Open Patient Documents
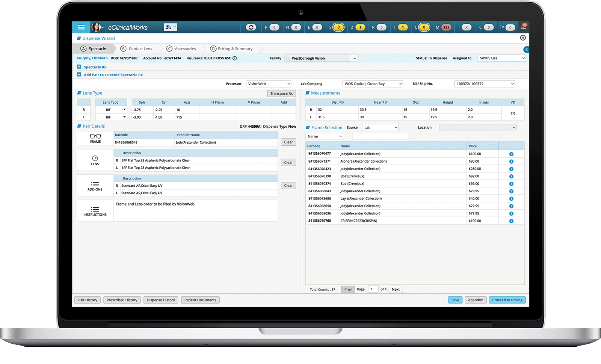Viewport: 601px width, 364px height. 200,300
